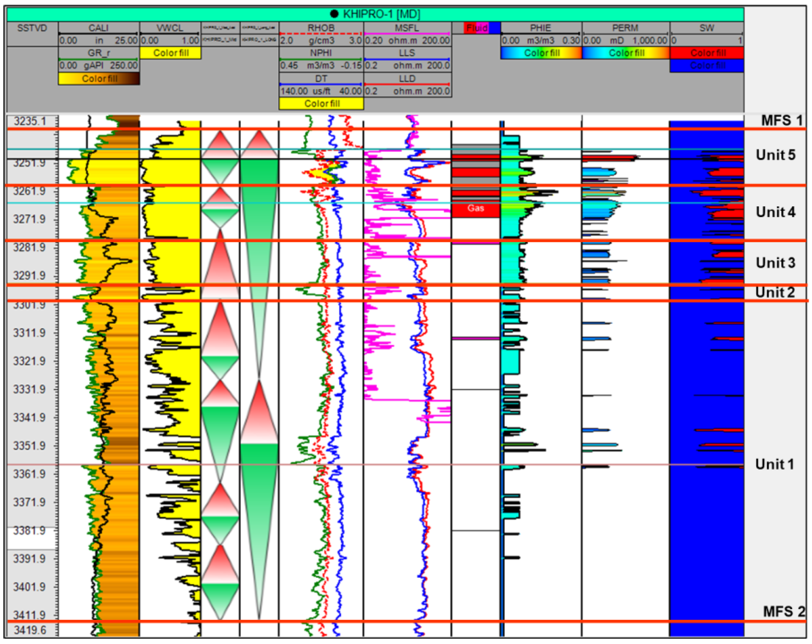Select the CALI curve header
Image resolution: width=812 pixels, height=644 pixels.
pos(98,28)
